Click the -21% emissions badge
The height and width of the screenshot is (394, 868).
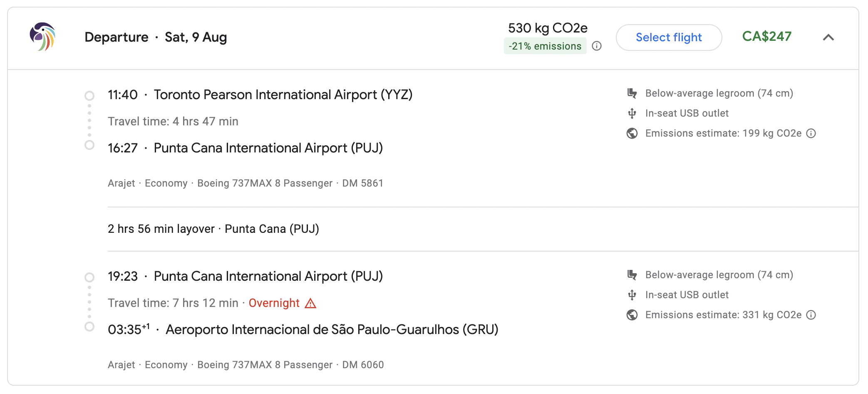pos(545,46)
